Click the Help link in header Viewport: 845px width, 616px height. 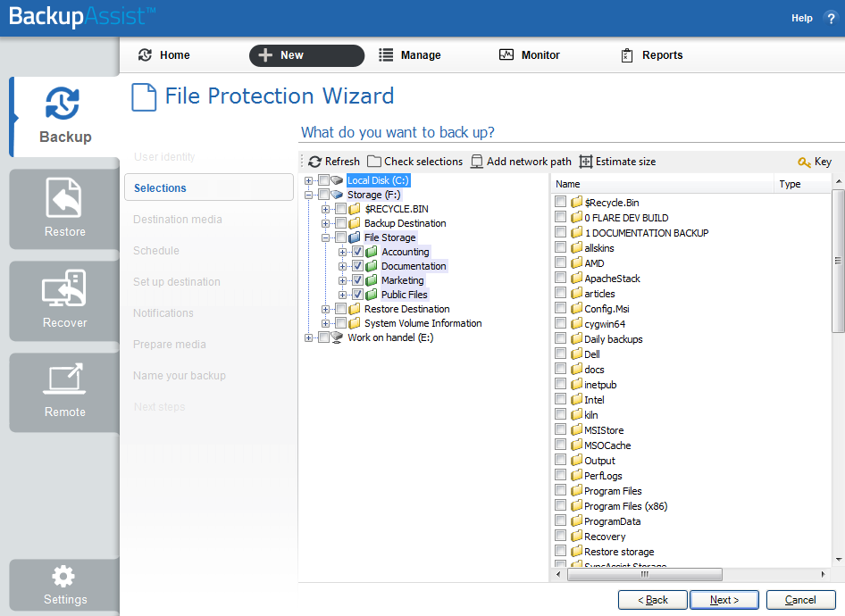[802, 19]
